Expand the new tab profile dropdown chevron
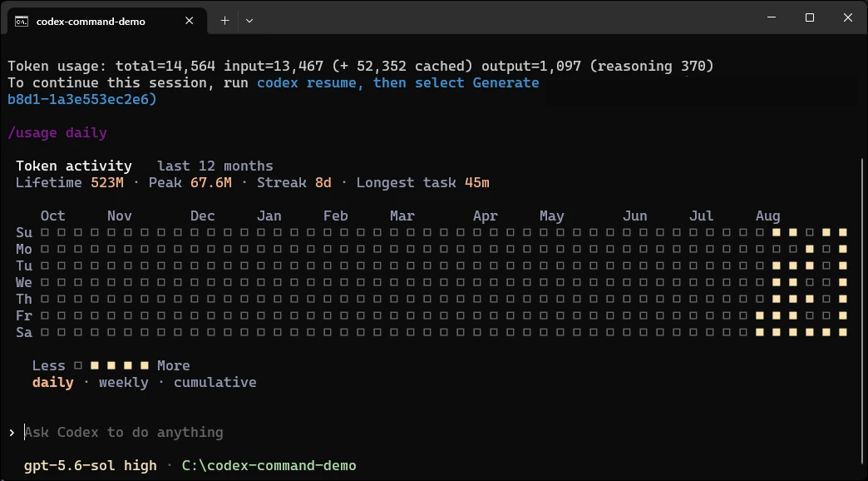 point(249,21)
